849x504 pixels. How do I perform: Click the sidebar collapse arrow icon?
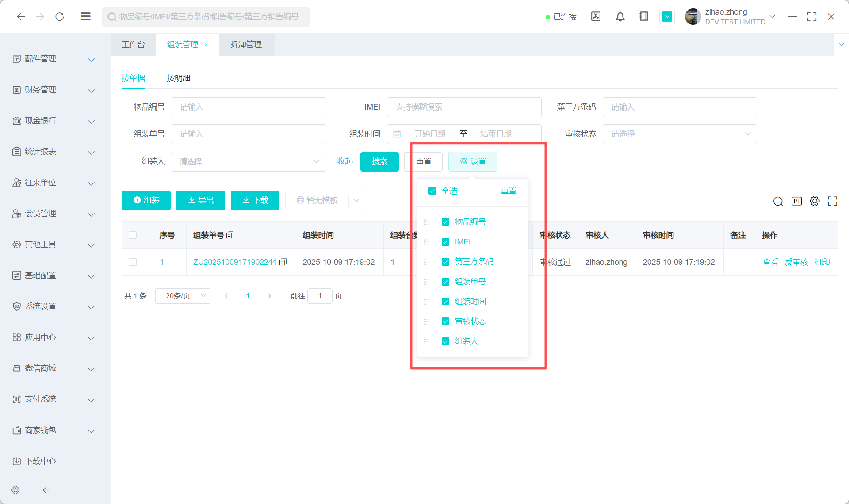tap(46, 490)
